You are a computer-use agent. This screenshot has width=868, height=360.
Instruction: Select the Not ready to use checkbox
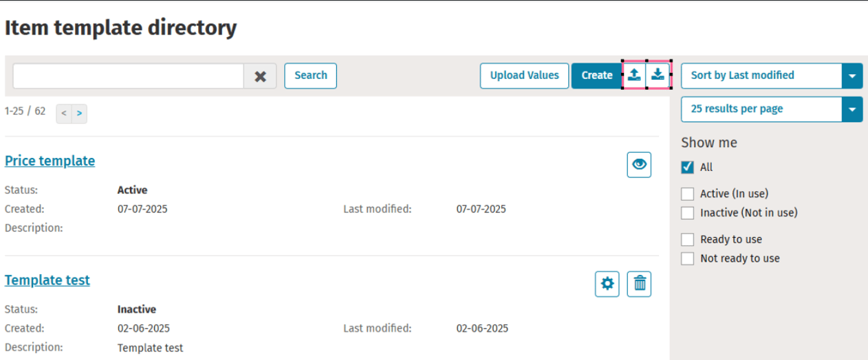[x=687, y=259]
